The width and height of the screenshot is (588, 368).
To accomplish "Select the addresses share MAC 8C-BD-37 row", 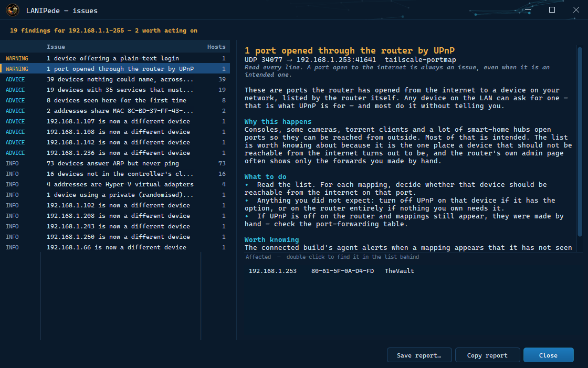I will click(x=115, y=111).
